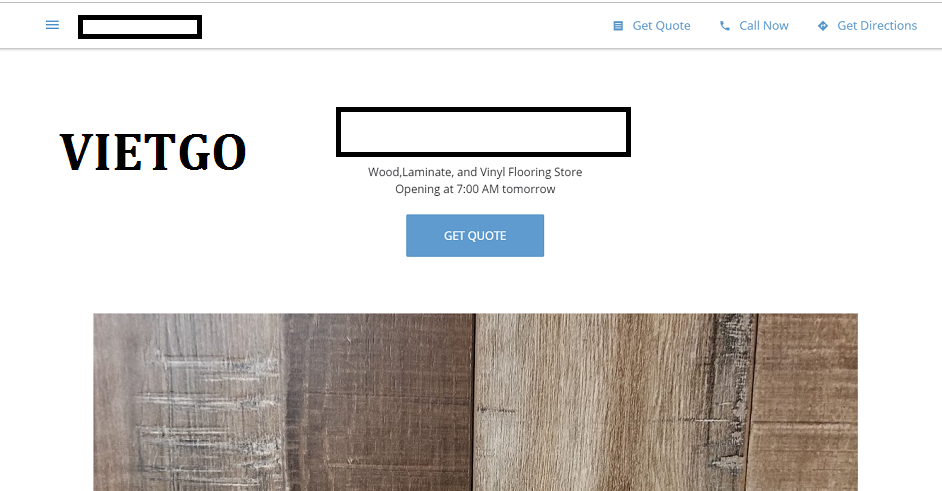
Task: Click the diamond directions arrow icon
Action: [x=823, y=26]
